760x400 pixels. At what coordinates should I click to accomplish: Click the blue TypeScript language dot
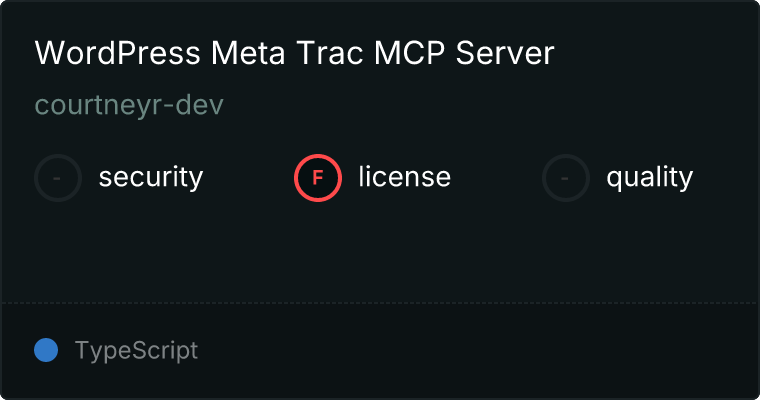point(46,350)
